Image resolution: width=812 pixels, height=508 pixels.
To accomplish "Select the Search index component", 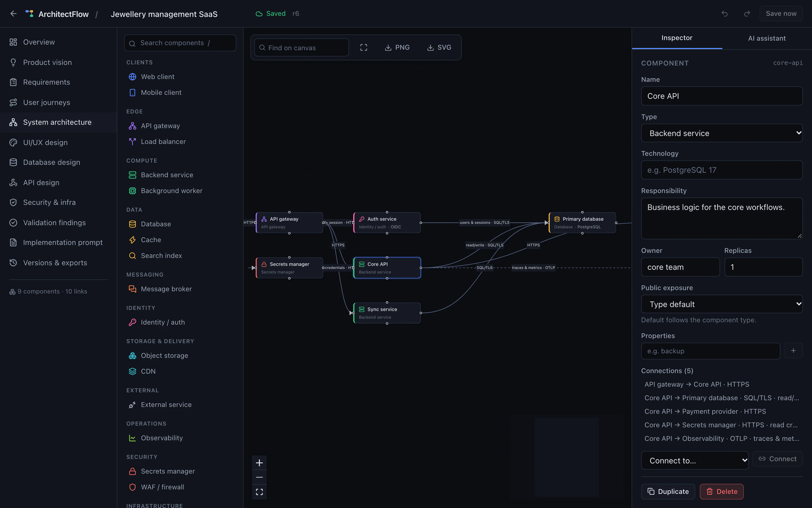I will (x=180, y=256).
